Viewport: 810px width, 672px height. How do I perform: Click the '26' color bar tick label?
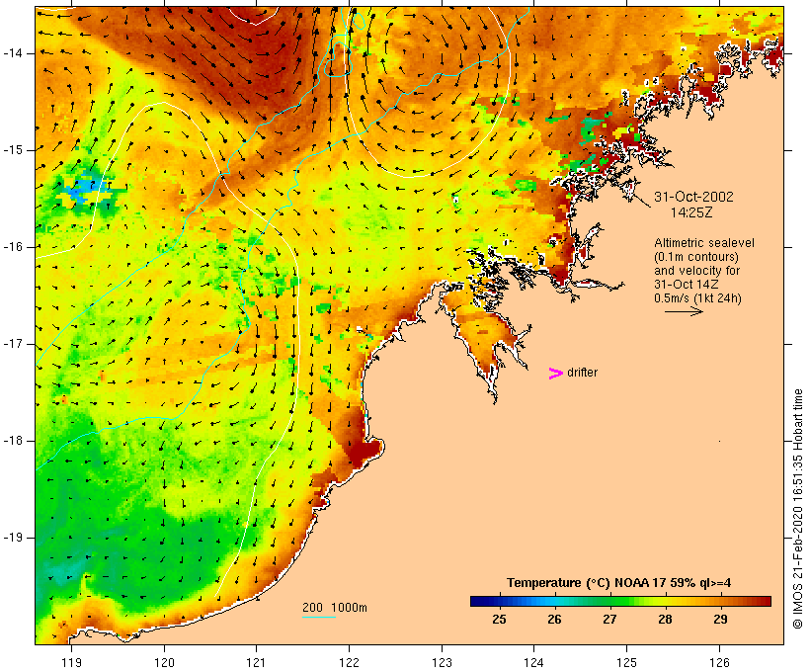554,619
